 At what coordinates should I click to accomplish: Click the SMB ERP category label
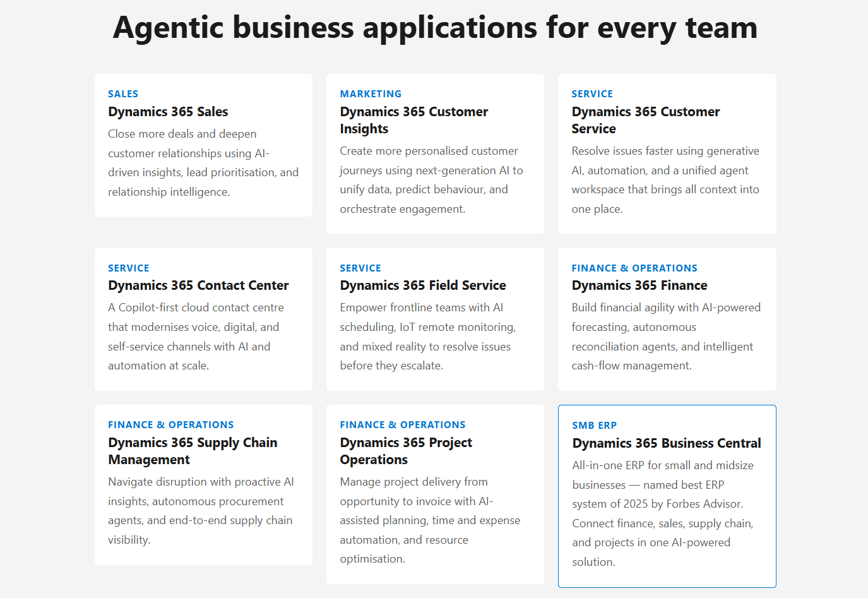(595, 426)
